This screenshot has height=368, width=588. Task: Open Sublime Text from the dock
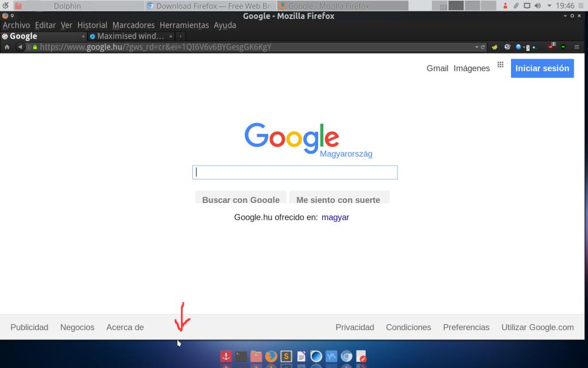pyautogui.click(x=286, y=356)
